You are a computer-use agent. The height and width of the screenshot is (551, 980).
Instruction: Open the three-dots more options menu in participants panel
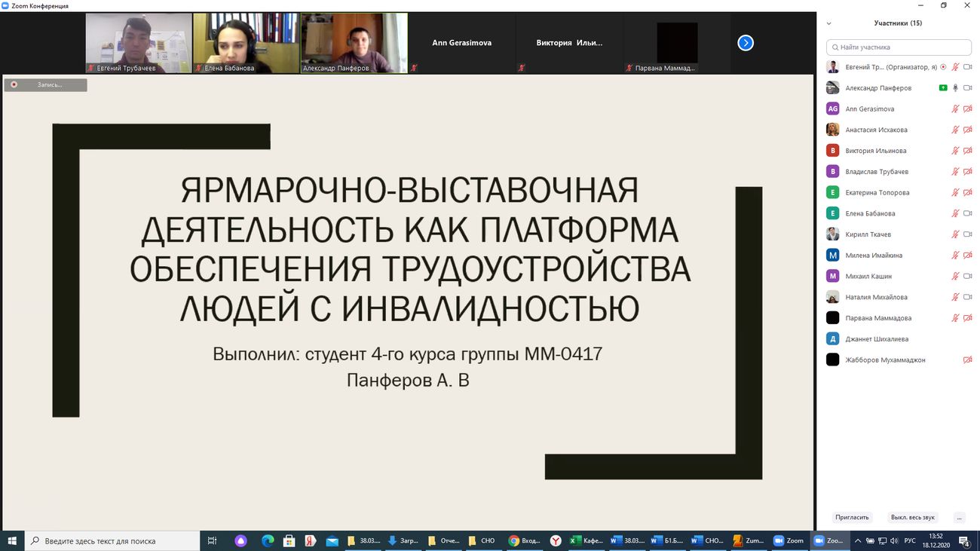[959, 517]
